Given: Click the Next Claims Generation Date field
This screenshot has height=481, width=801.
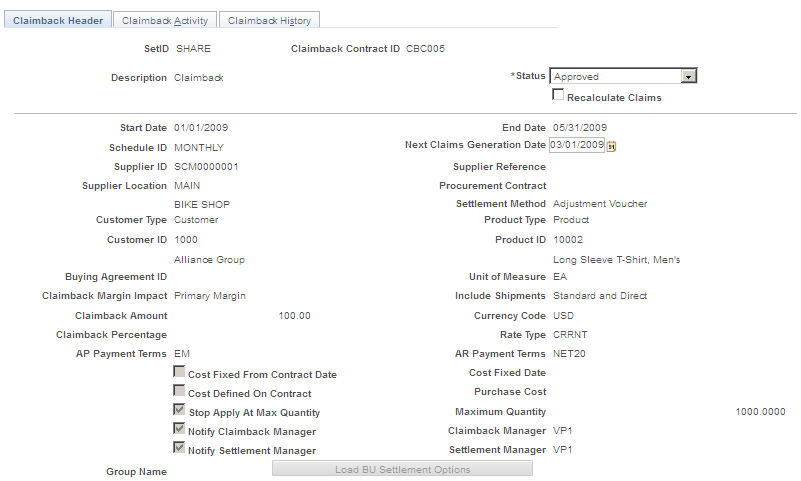Looking at the screenshot, I should pos(577,145).
